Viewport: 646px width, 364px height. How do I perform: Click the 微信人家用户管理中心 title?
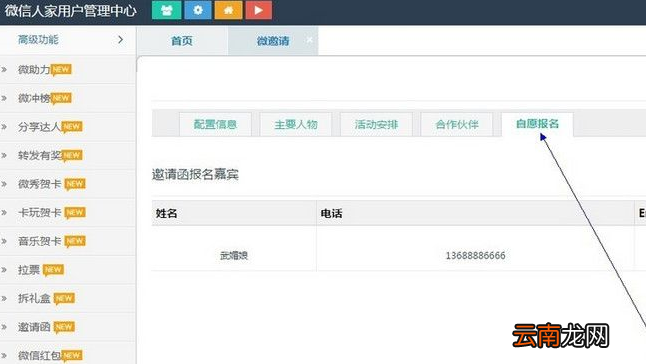click(70, 11)
